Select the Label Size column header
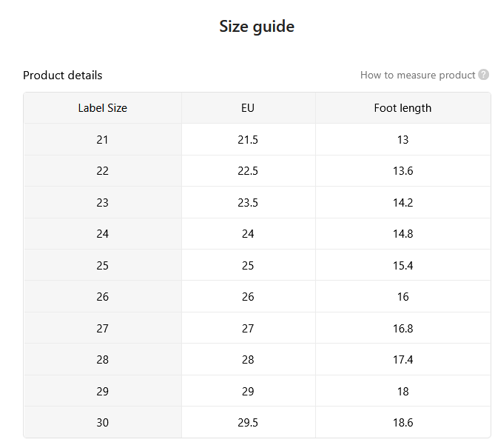495x448 pixels. click(103, 108)
